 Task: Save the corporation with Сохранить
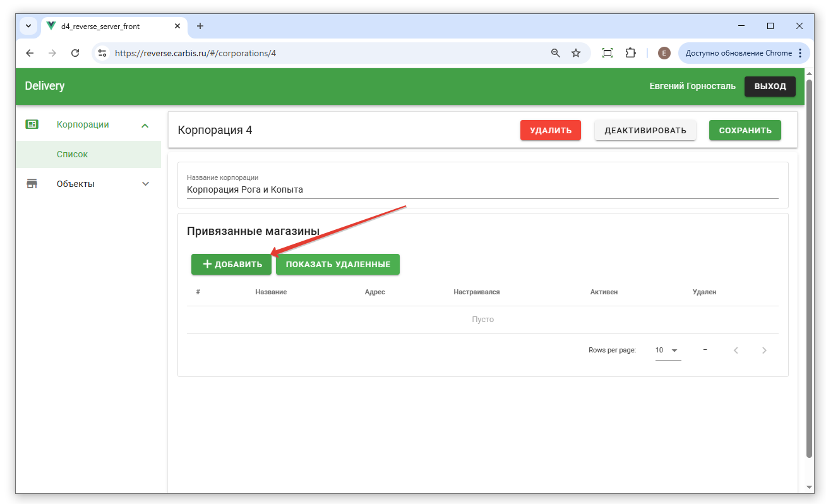[745, 130]
